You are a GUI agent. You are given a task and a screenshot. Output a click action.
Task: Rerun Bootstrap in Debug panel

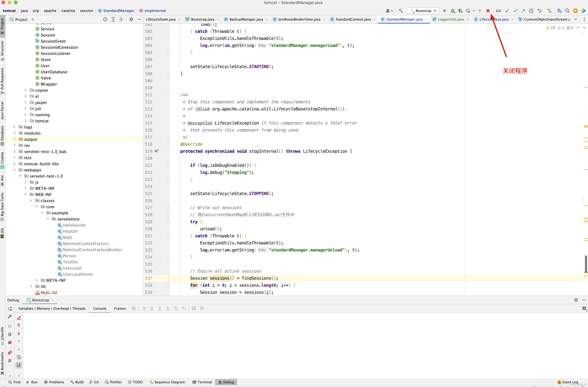click(x=10, y=308)
